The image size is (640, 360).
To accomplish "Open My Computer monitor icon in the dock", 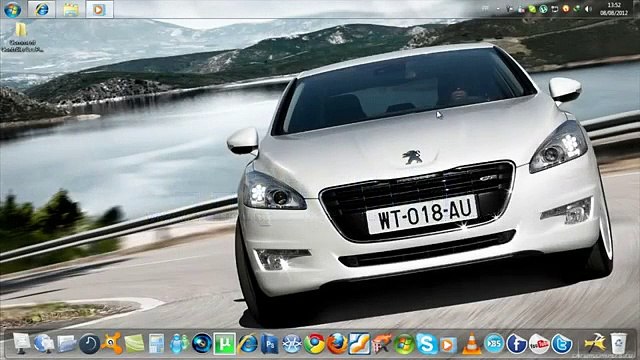I will [22, 343].
